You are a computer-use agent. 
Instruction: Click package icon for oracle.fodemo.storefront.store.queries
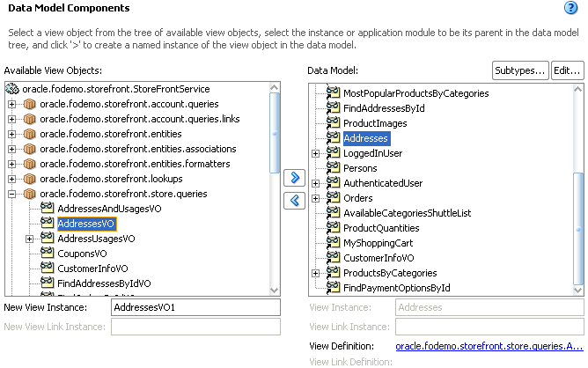29,194
